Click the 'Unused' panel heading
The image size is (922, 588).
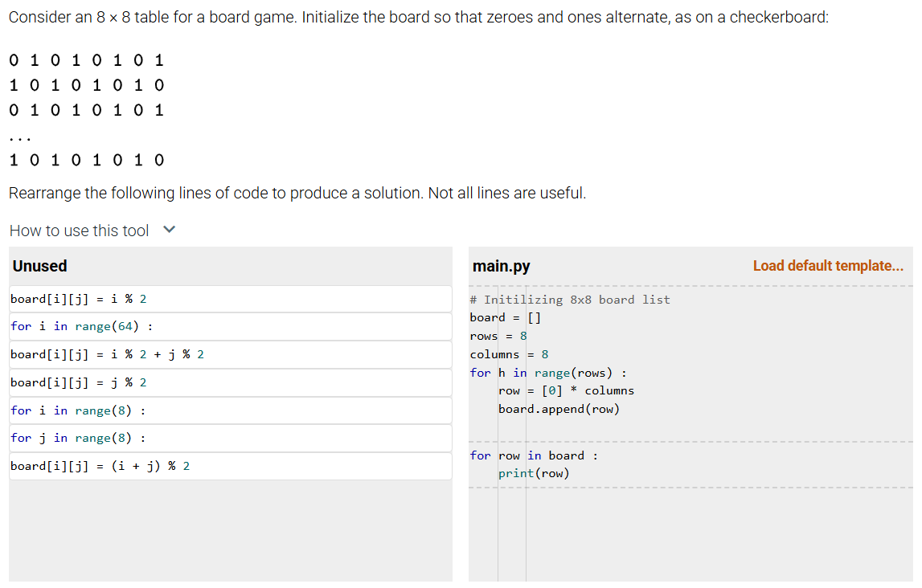(40, 266)
